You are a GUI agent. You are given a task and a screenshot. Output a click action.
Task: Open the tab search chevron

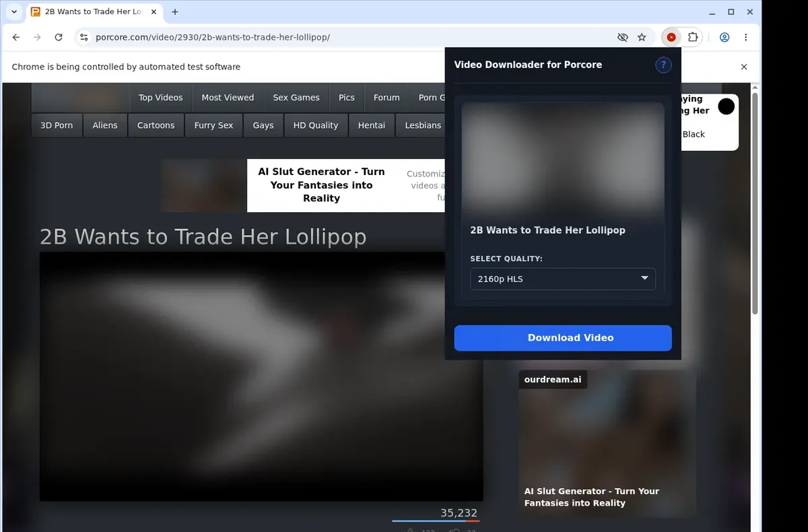click(14, 12)
